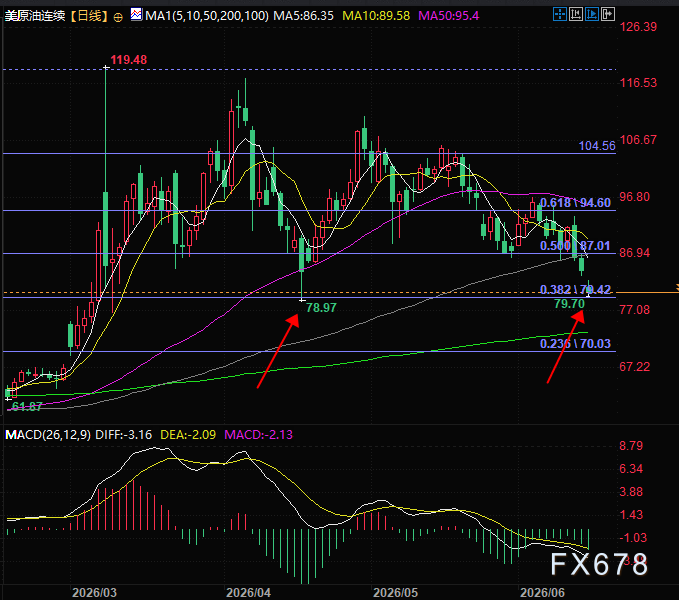Click the MA5:86.35 readout
The height and width of the screenshot is (600, 679).
(304, 16)
